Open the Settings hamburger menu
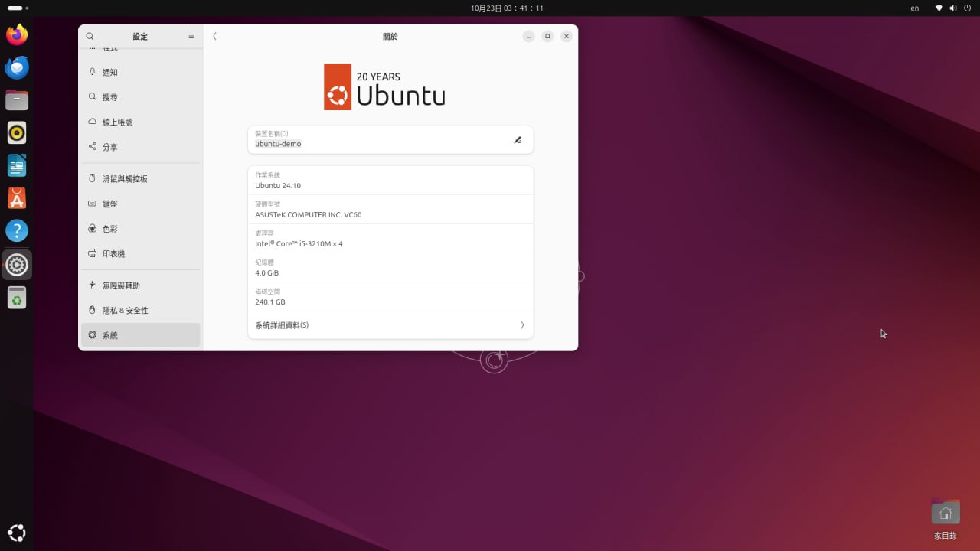 [191, 36]
